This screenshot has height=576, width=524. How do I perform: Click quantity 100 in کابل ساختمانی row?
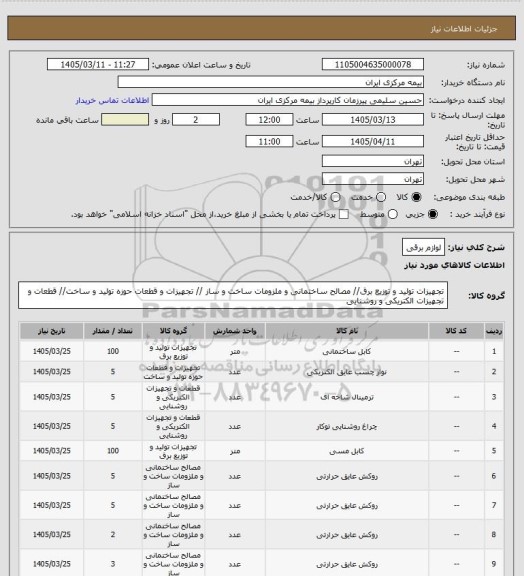coord(113,352)
